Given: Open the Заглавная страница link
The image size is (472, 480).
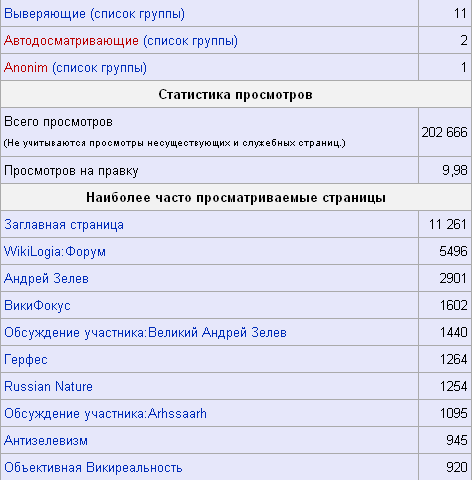Looking at the screenshot, I should click(64, 225).
